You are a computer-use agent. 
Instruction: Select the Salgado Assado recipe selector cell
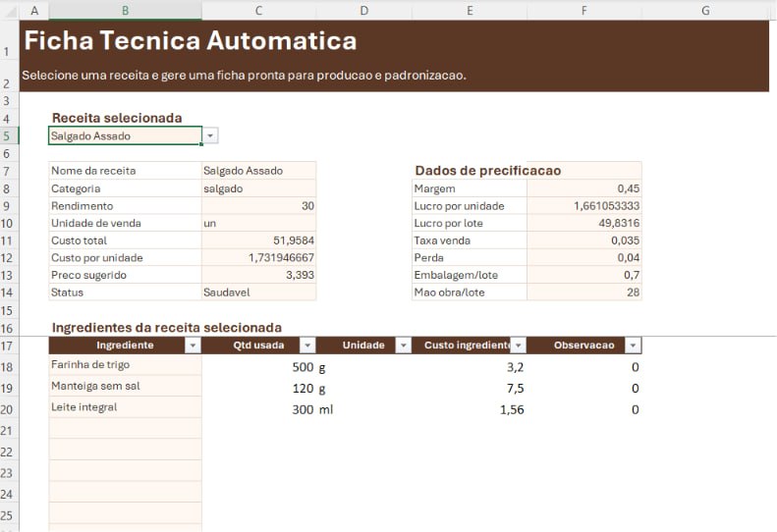[126, 135]
